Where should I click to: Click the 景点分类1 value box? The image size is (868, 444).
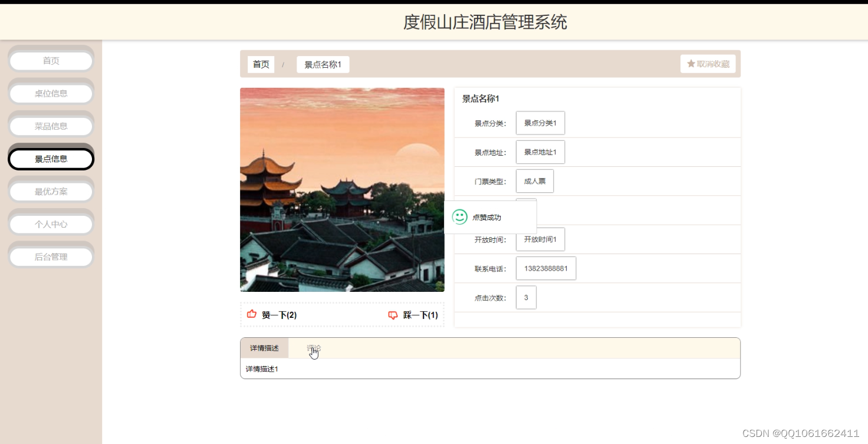pos(540,123)
